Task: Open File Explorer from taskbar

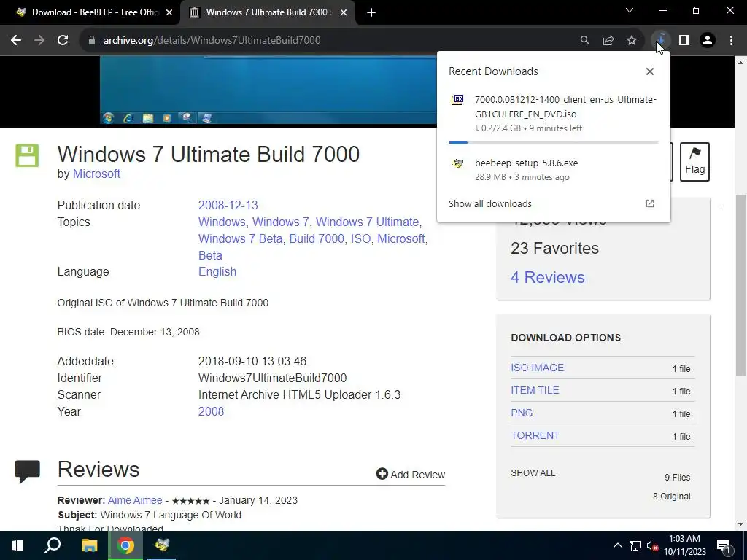Action: (89, 545)
